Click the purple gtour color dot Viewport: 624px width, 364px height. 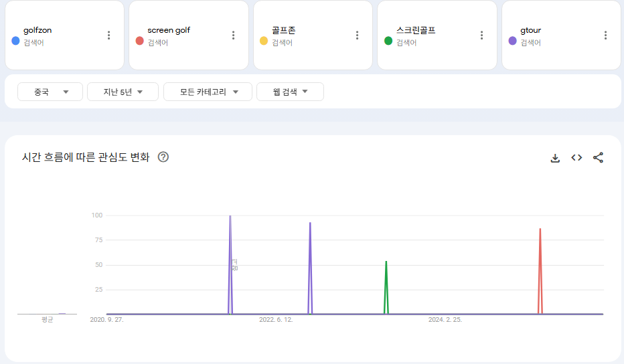coord(513,41)
